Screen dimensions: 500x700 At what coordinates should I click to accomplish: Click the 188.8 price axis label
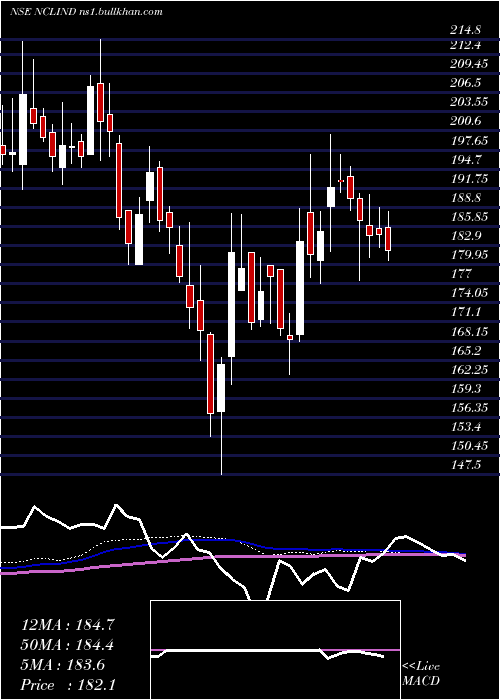point(466,197)
